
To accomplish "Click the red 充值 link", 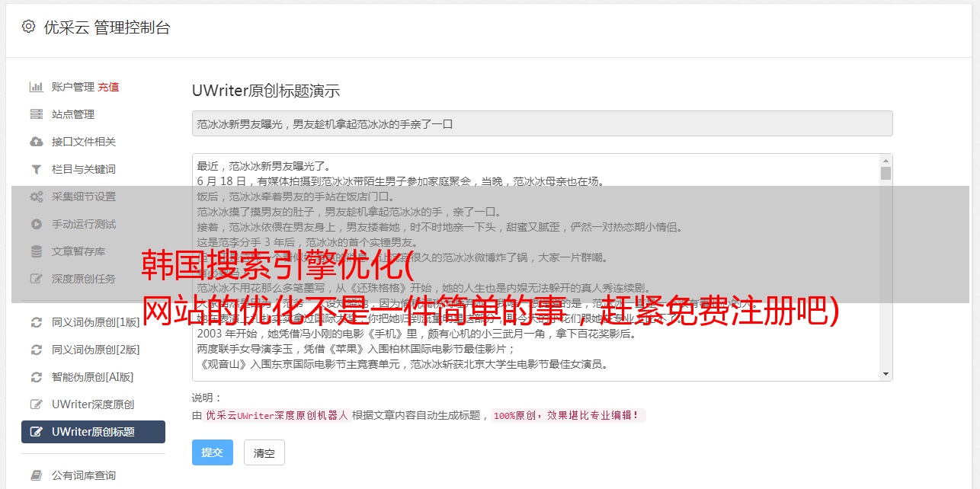I will tap(108, 87).
